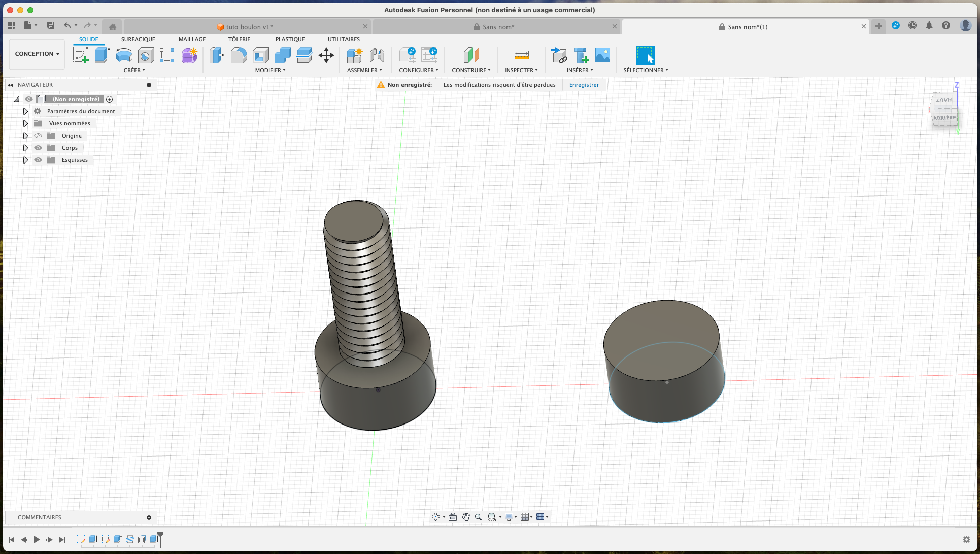Click the Undo arrow
980x554 pixels.
coord(67,25)
